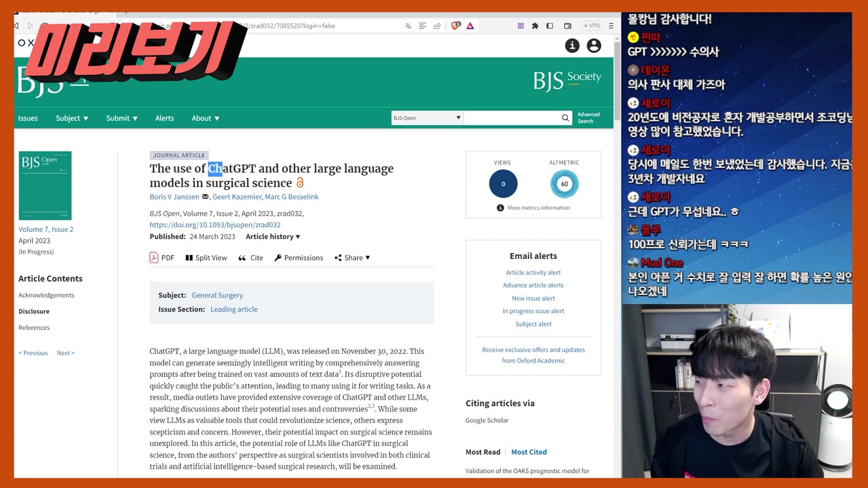Screen dimensions: 868x488
Task: Switch to Split View
Action: 206,258
